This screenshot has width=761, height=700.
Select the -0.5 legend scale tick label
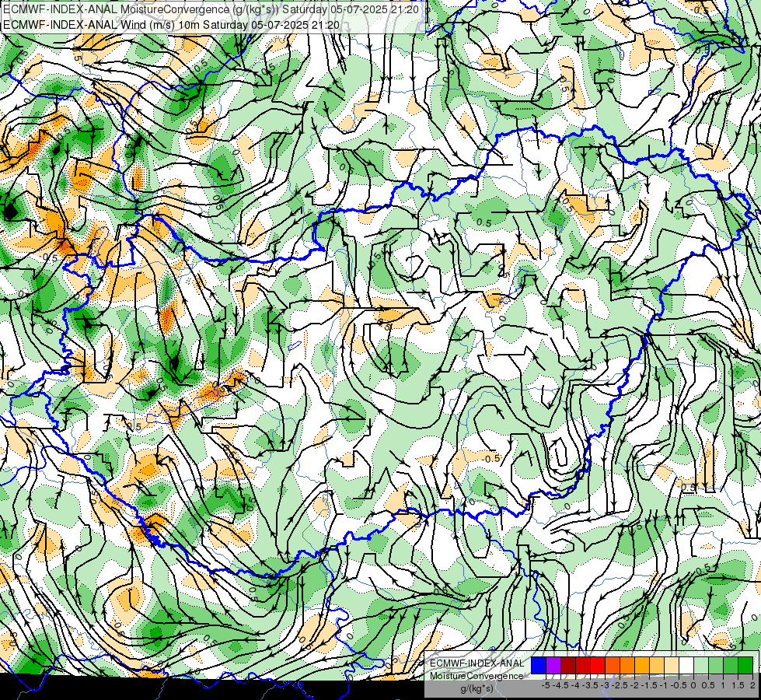679,685
